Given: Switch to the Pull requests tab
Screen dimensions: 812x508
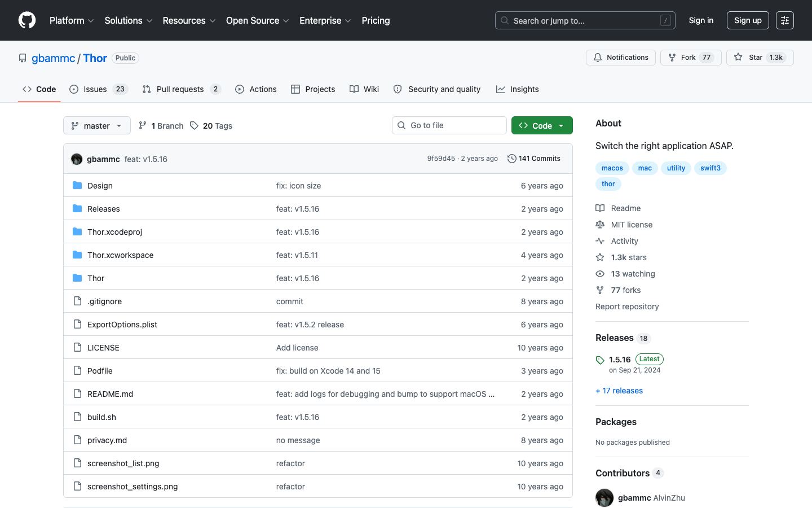Looking at the screenshot, I should 182,89.
